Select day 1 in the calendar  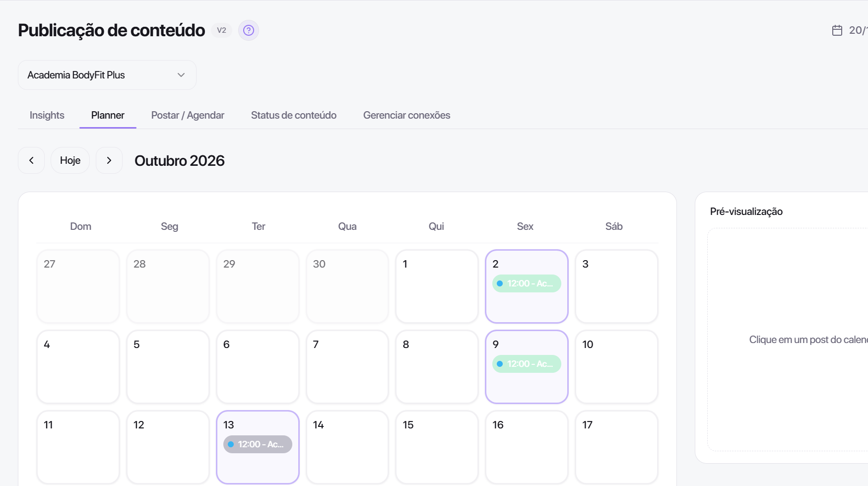click(437, 286)
